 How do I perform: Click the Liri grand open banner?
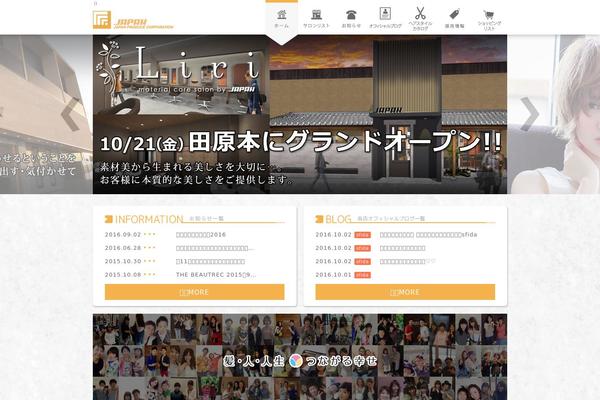[300, 114]
